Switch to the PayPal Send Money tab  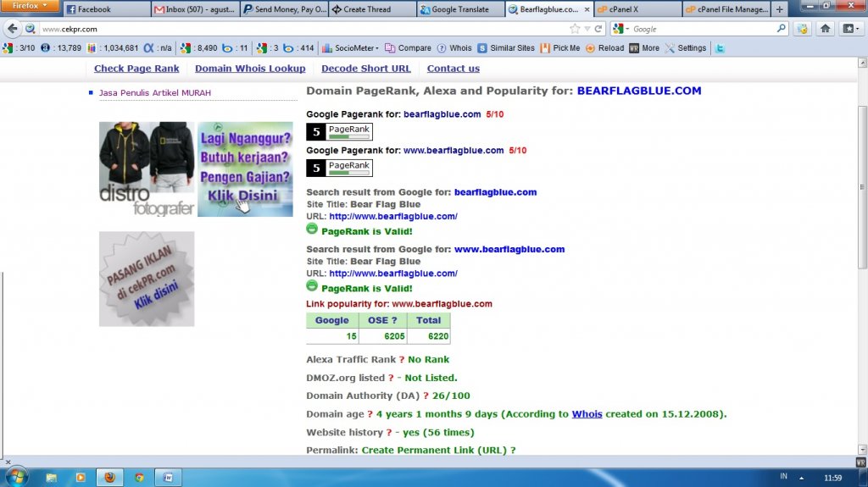(x=284, y=9)
